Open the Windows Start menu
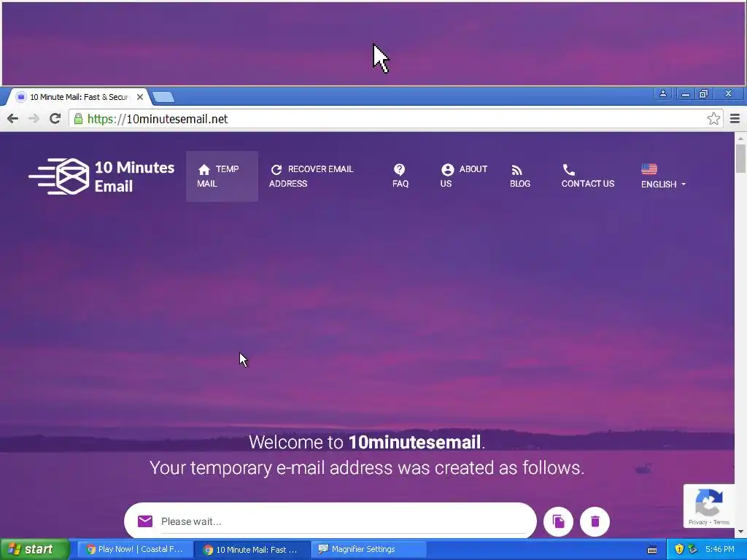The height and width of the screenshot is (560, 747). click(34, 549)
